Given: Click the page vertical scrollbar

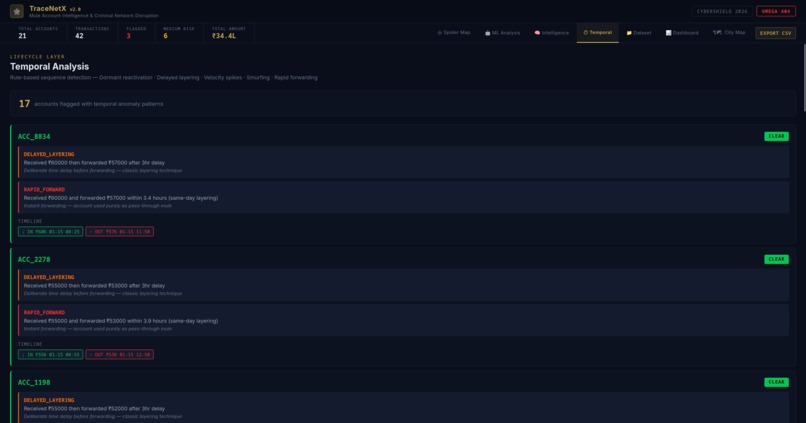Looking at the screenshot, I should click(x=804, y=77).
